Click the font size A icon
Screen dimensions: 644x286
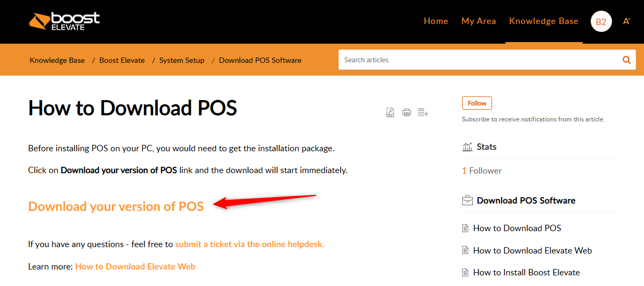[626, 21]
